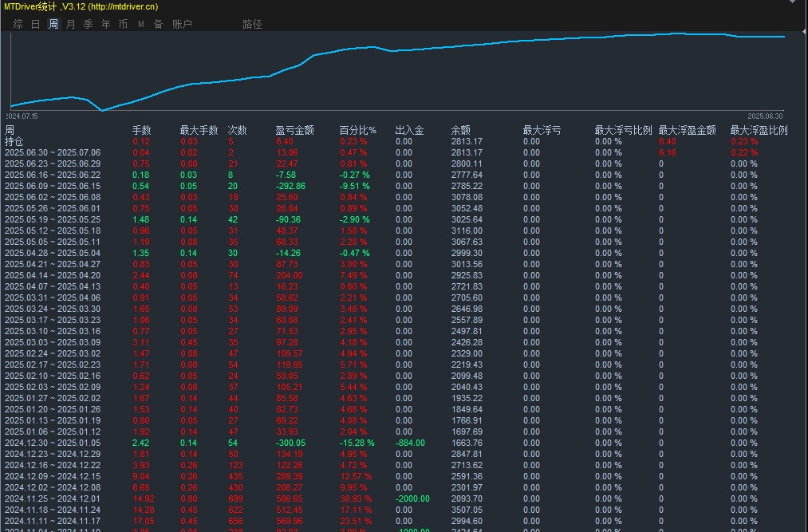
Task: Open the 备 notes tab
Action: pos(158,24)
